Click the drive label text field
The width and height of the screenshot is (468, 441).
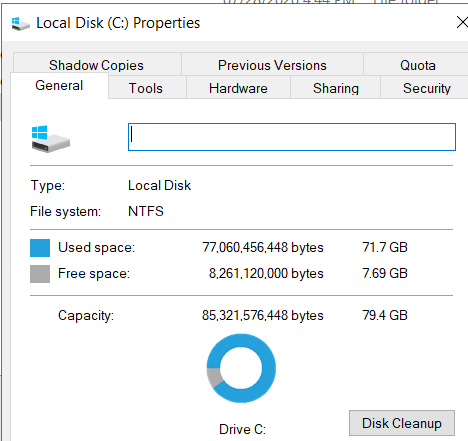coord(292,137)
